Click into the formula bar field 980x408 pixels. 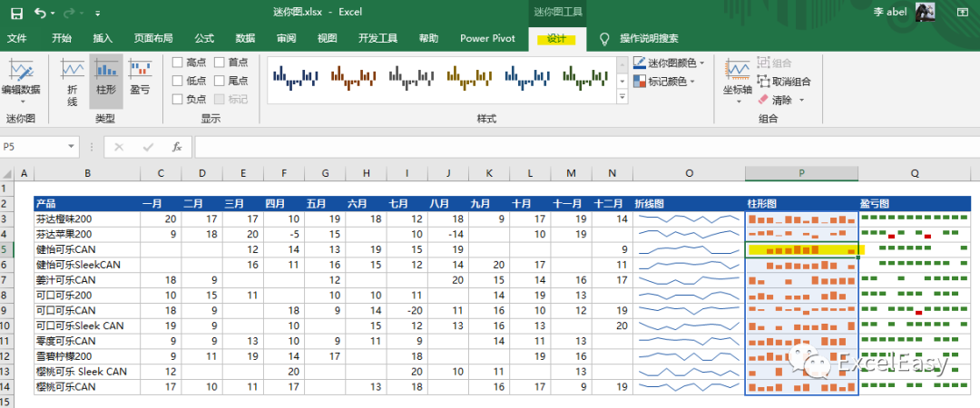586,147
